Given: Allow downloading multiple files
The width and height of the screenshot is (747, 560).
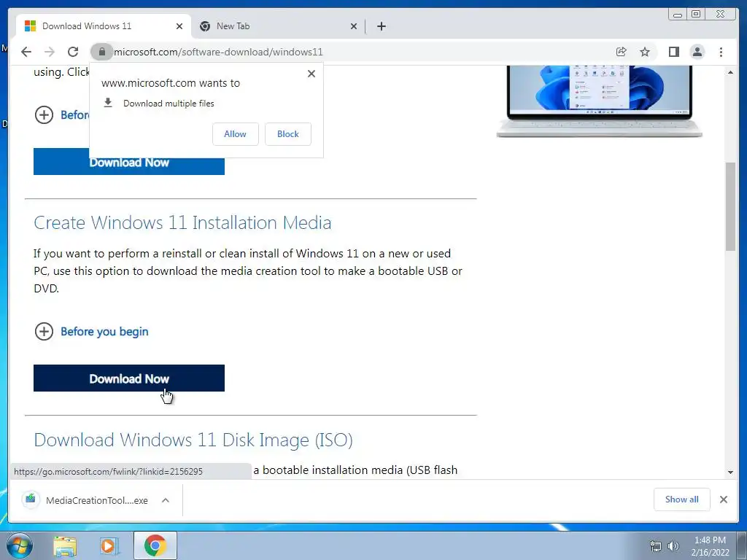Looking at the screenshot, I should [x=236, y=134].
